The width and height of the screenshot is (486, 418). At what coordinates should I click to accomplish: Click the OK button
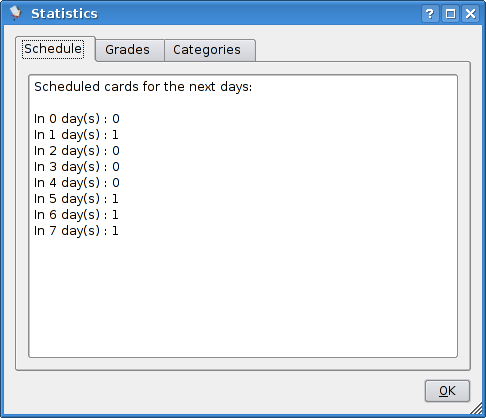[x=447, y=391]
